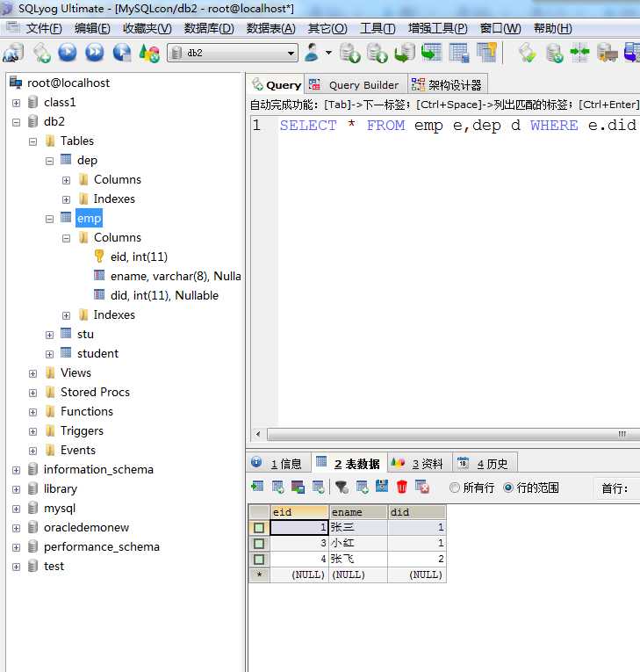The width and height of the screenshot is (640, 672).
Task: Switch to the Query Builder tab
Action: click(356, 85)
